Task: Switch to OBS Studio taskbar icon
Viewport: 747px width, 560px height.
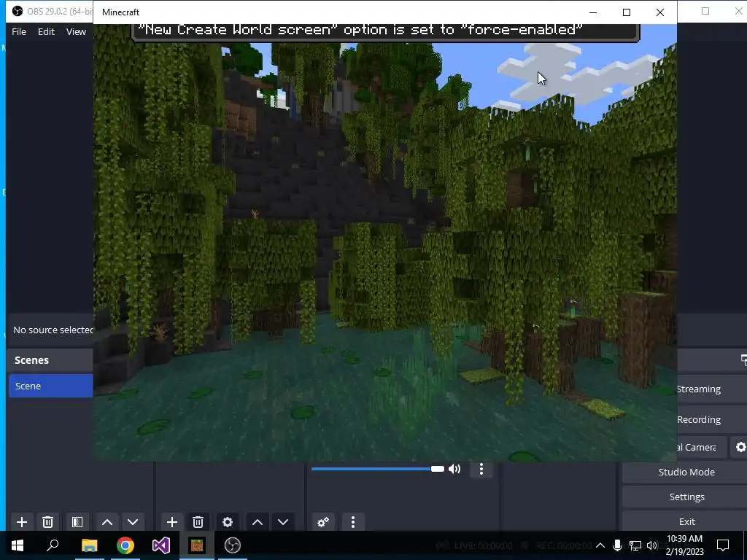Action: click(x=233, y=545)
